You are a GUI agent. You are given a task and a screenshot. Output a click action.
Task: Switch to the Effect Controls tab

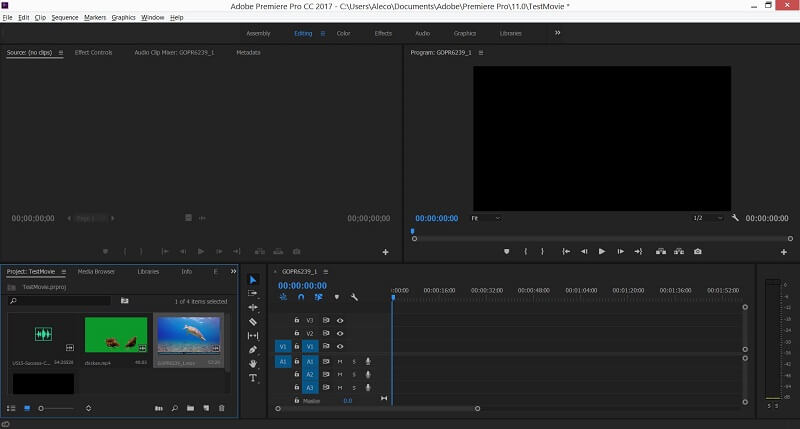tap(93, 53)
